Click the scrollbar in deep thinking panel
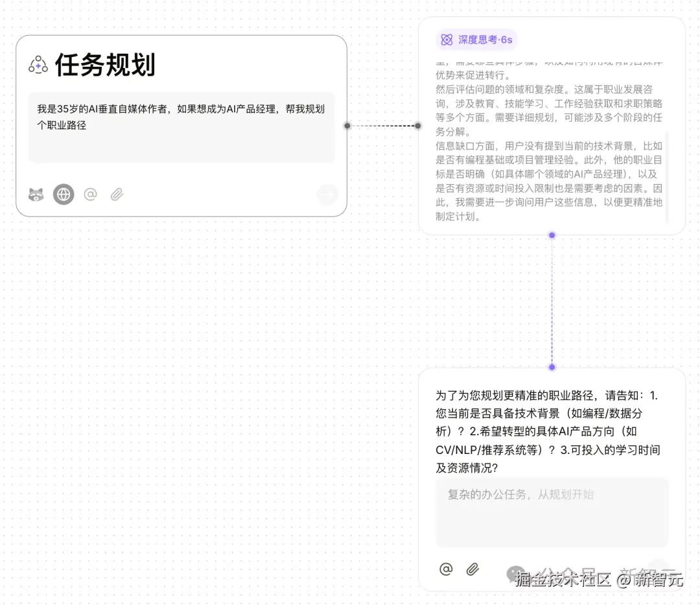 pyautogui.click(x=667, y=177)
